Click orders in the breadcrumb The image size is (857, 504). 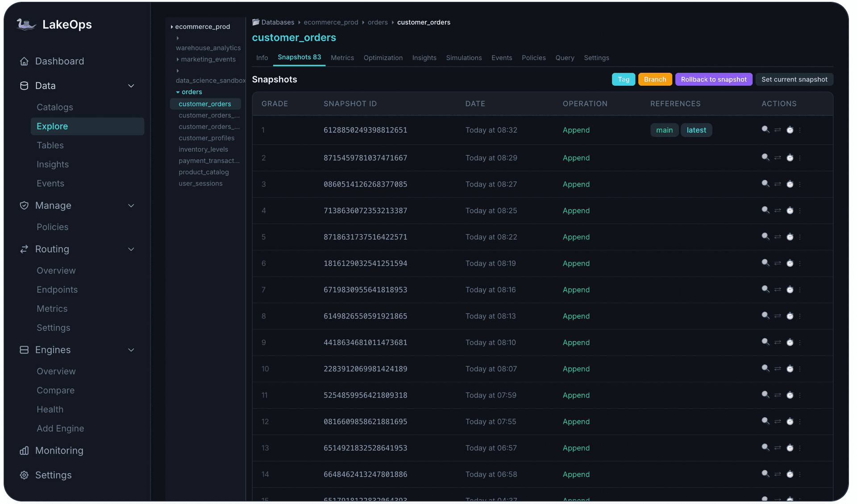[378, 22]
